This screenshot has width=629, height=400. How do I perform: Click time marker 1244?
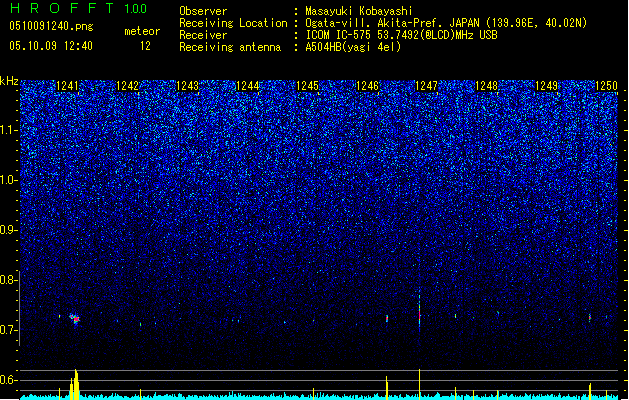[248, 86]
